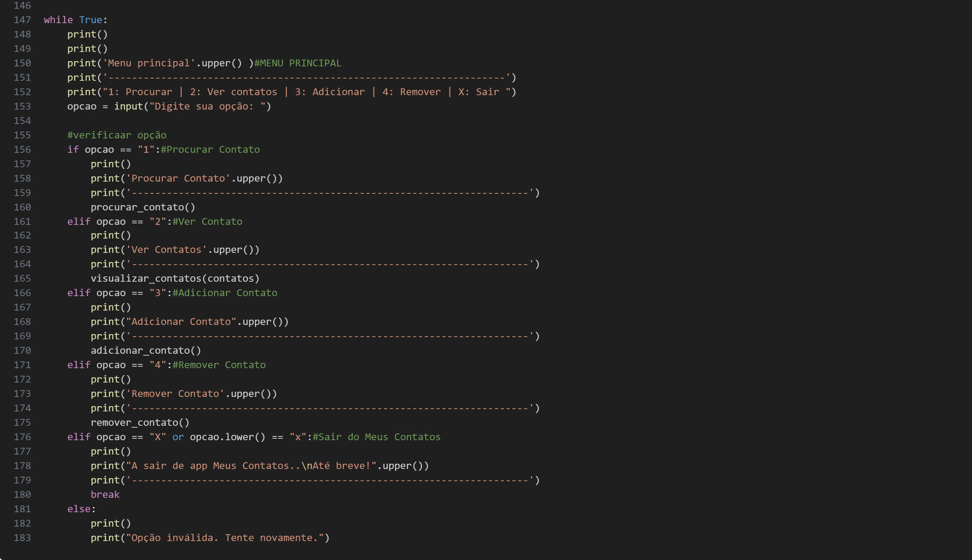This screenshot has height=560, width=972.
Task: Click line number 161 in the gutter
Action: [22, 221]
